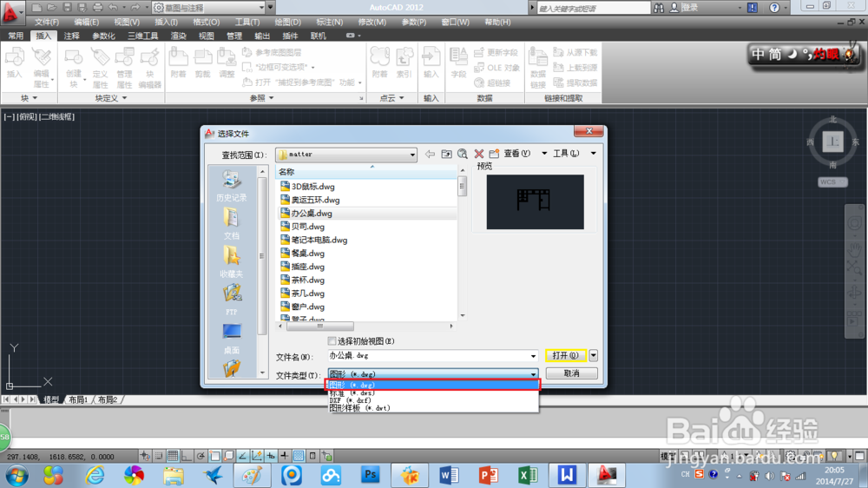Click the up-one-level folder icon in dialog

(x=446, y=154)
